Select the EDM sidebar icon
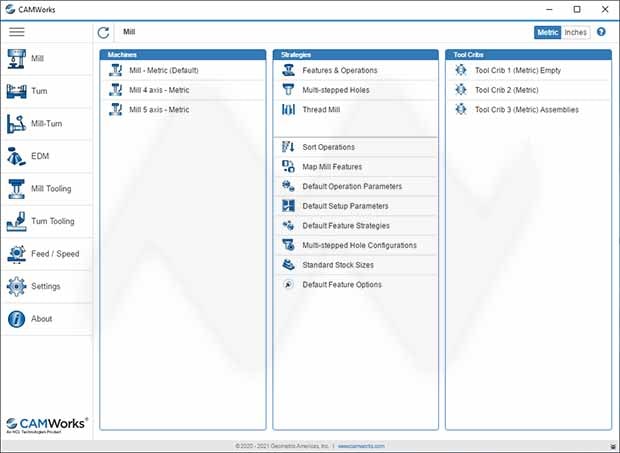The width and height of the screenshot is (620, 453). (x=16, y=156)
